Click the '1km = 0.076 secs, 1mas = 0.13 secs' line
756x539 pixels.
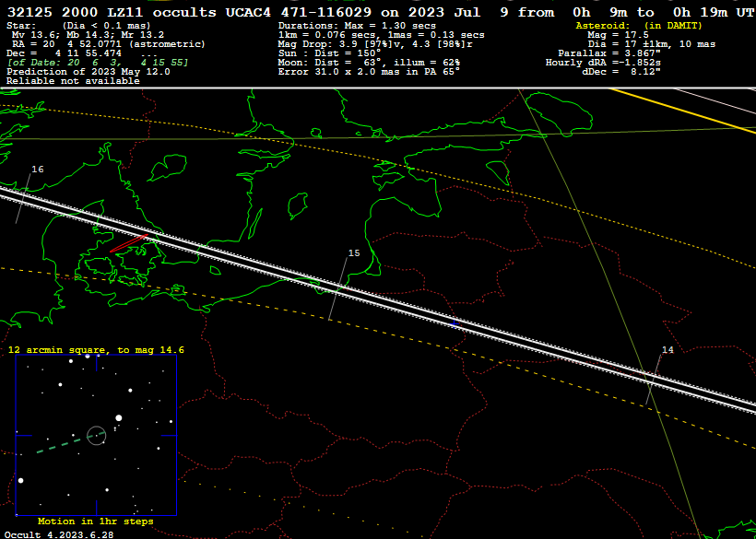coord(381,35)
